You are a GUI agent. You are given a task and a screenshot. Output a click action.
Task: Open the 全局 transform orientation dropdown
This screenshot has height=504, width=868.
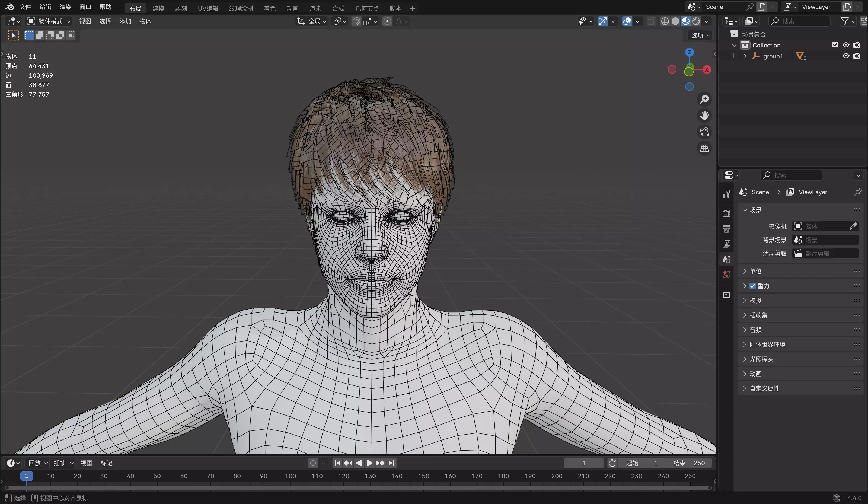(312, 21)
